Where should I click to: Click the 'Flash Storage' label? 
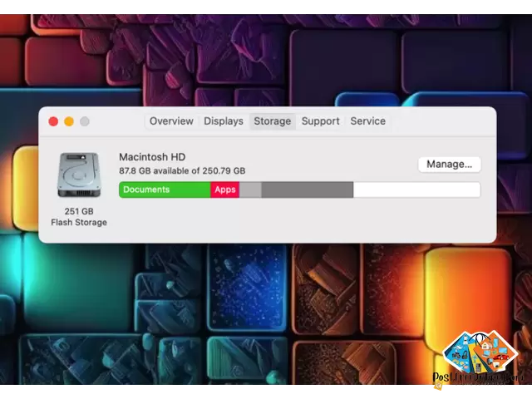(x=79, y=223)
